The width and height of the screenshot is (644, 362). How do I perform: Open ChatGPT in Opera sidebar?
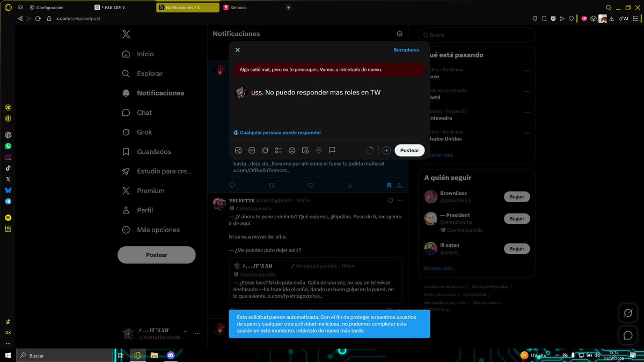8,135
